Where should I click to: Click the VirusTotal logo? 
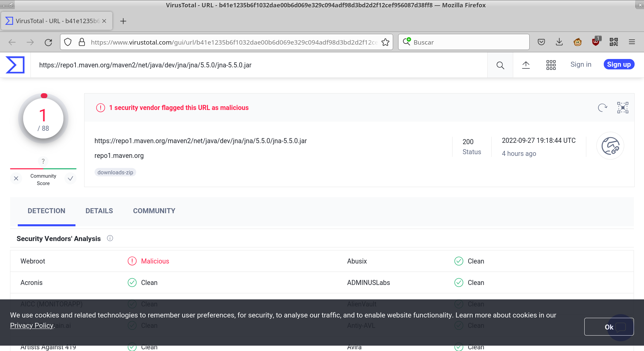pyautogui.click(x=15, y=64)
